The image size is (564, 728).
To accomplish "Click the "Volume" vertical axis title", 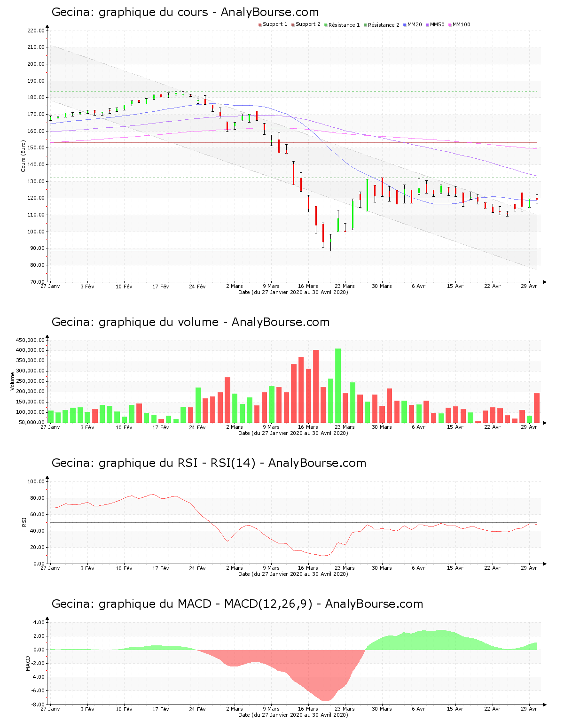I will click(13, 381).
